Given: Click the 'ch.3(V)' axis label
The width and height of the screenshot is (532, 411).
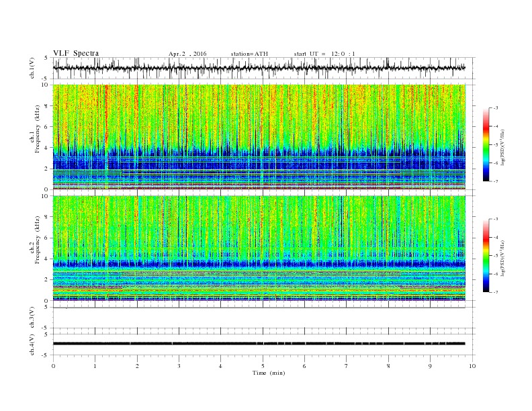Looking at the screenshot, I should point(32,318).
